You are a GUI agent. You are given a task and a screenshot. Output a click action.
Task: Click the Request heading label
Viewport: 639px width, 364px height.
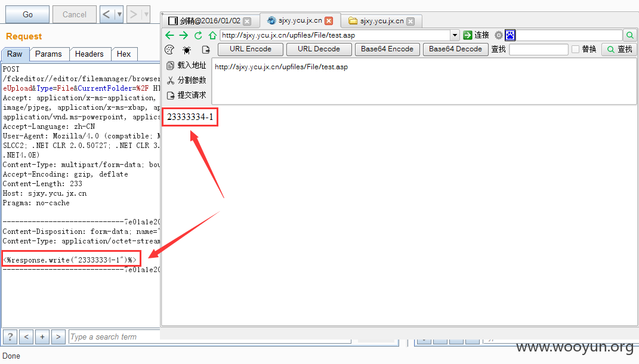(24, 36)
